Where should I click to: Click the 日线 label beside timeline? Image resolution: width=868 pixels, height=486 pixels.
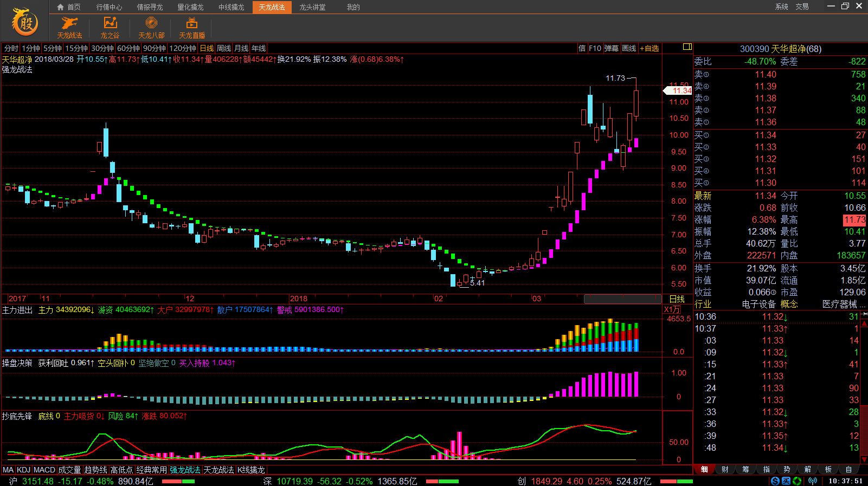(677, 299)
